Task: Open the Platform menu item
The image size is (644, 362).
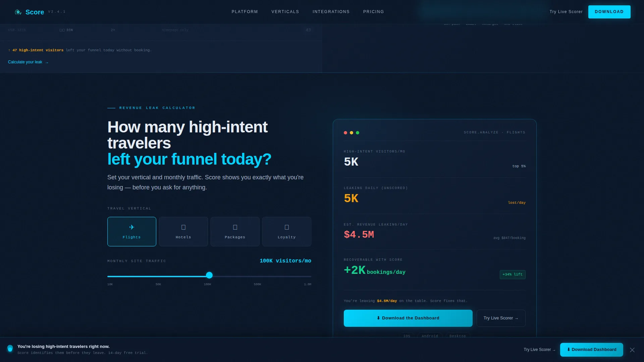Action: pos(245,12)
